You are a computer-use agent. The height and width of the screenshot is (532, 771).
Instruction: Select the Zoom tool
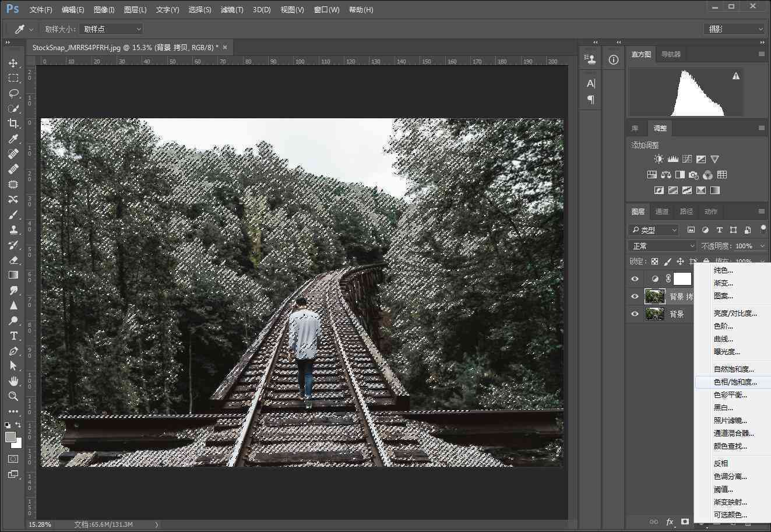(x=13, y=396)
